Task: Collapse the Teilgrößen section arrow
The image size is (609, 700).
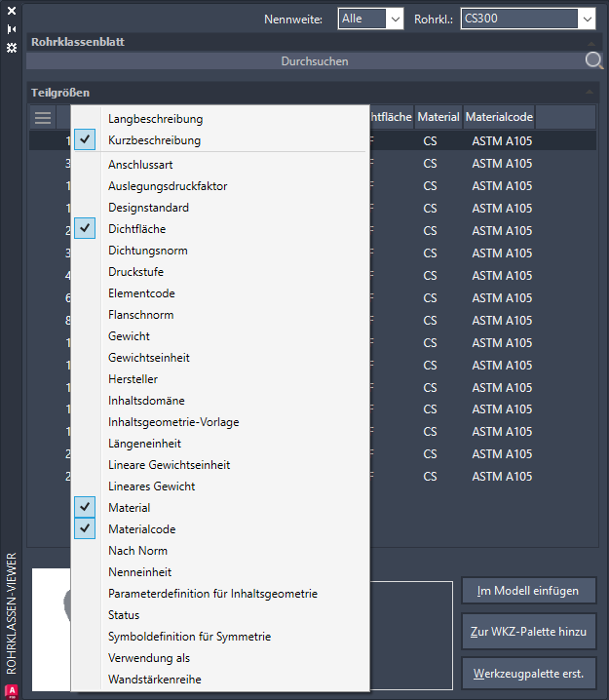Action: [590, 93]
